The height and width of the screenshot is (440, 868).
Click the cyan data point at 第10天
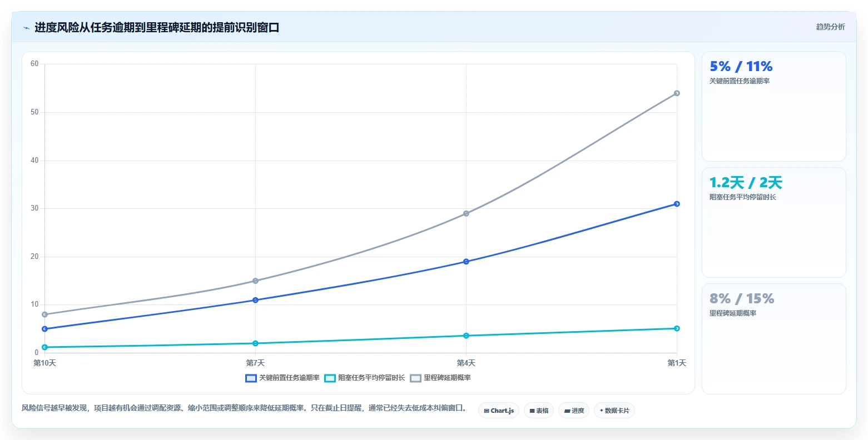coord(44,347)
